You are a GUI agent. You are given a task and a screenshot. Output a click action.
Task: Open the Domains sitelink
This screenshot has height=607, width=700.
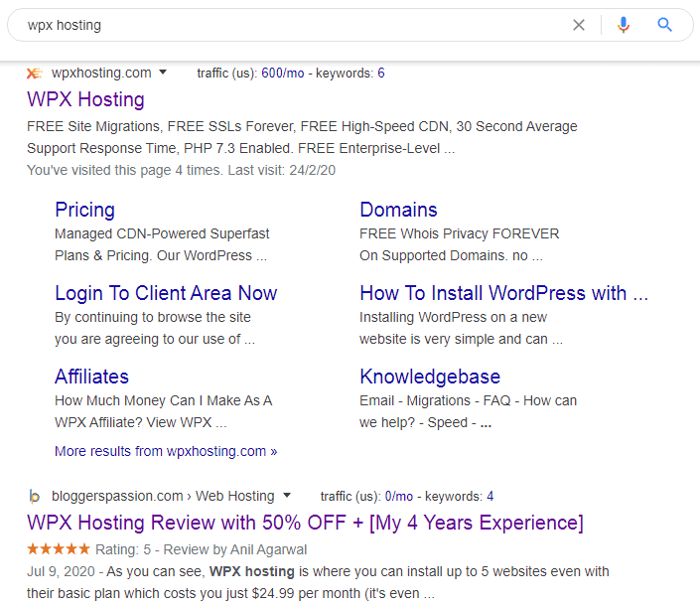398,210
